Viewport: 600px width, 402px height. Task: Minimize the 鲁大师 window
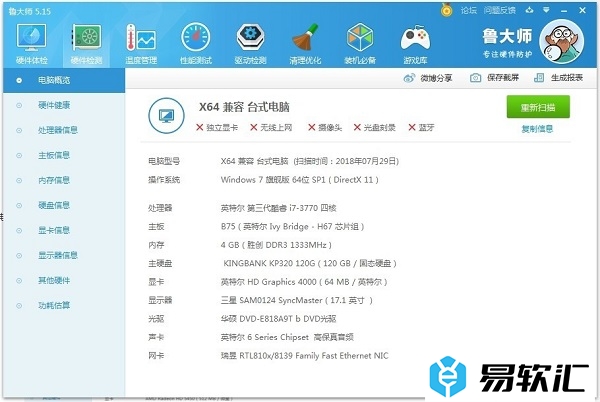[564, 11]
